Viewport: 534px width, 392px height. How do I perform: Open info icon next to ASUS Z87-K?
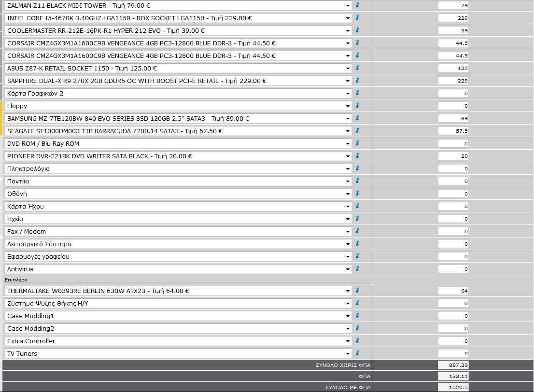(x=357, y=68)
